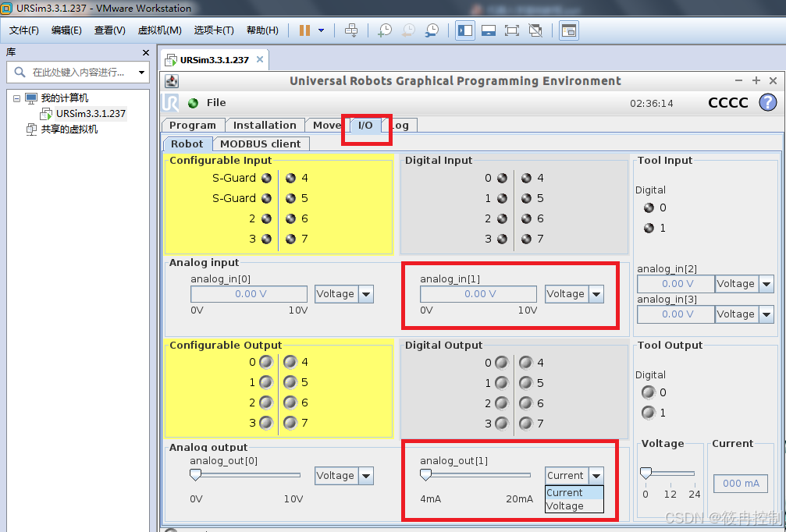Click the UR logo icon
The height and width of the screenshot is (532, 786).
170,103
